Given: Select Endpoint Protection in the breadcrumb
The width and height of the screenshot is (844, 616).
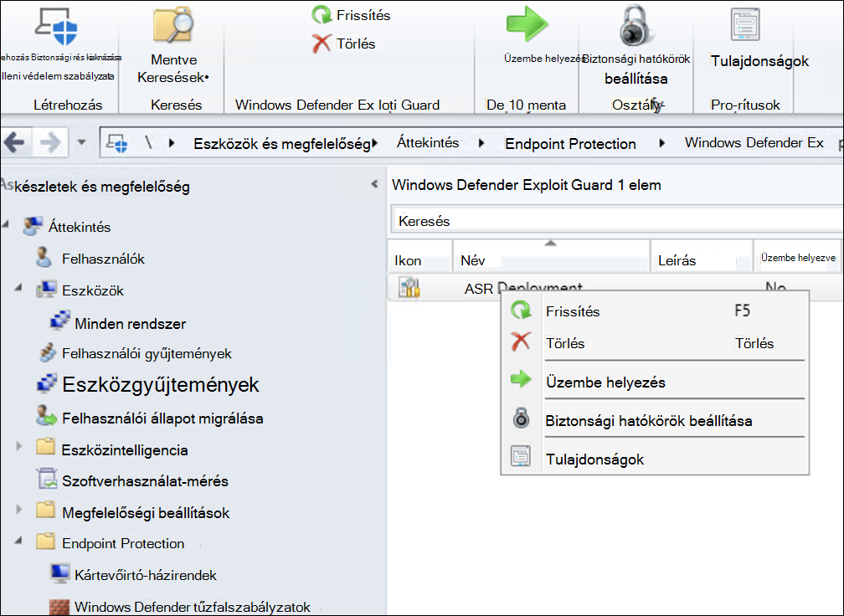Looking at the screenshot, I should 570,144.
